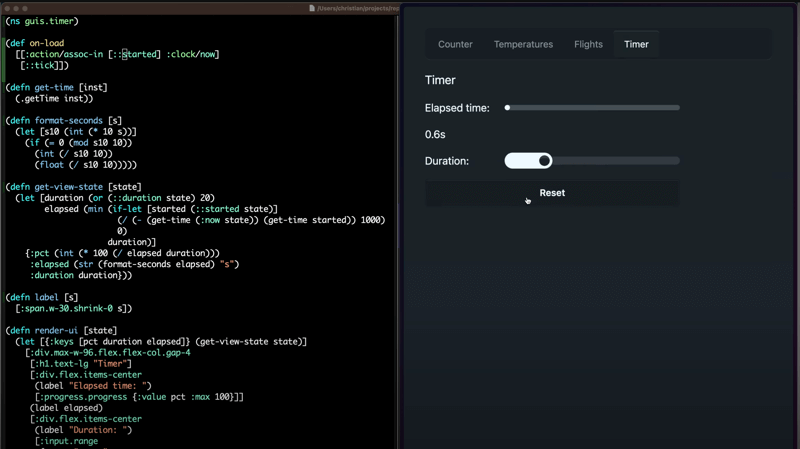Click the file icon in the title bar
The width and height of the screenshot is (800, 449).
312,8
